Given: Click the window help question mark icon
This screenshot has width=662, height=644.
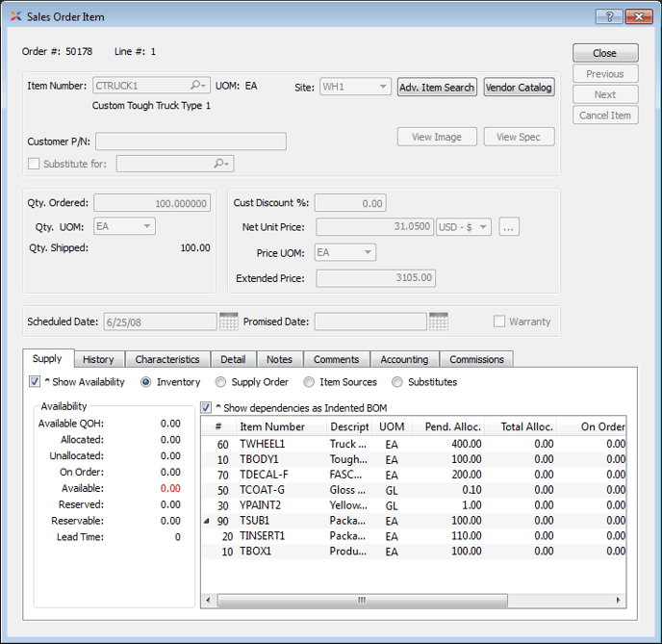Looking at the screenshot, I should click(x=608, y=16).
